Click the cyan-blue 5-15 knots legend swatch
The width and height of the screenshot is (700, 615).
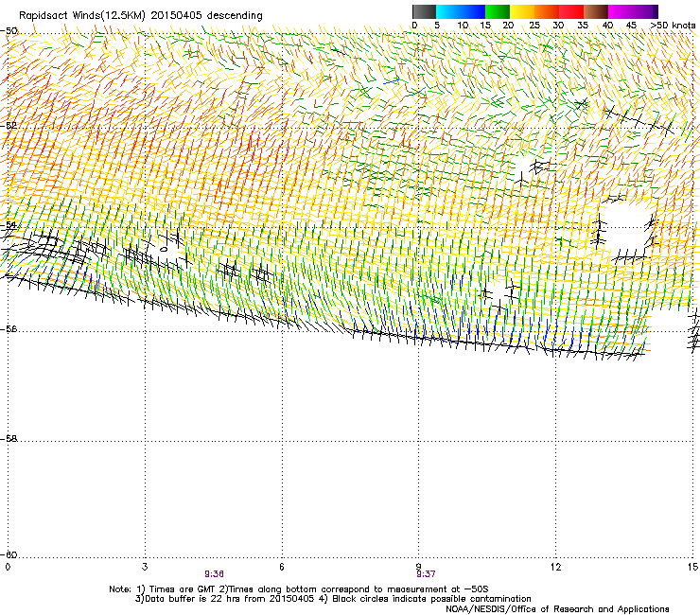point(461,11)
